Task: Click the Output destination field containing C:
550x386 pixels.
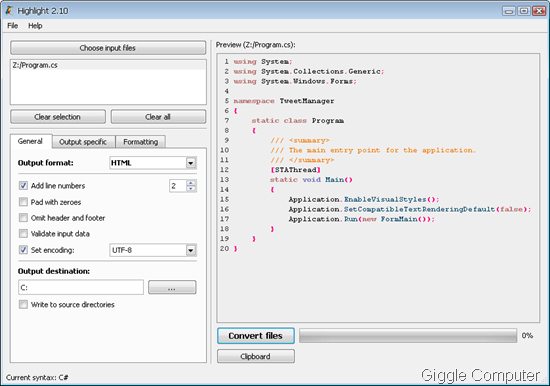Action: (81, 287)
